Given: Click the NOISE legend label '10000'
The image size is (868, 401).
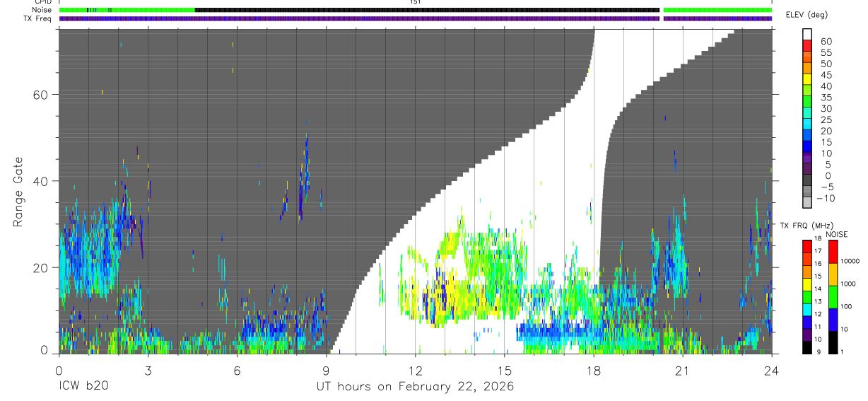Looking at the screenshot, I should point(851,261).
